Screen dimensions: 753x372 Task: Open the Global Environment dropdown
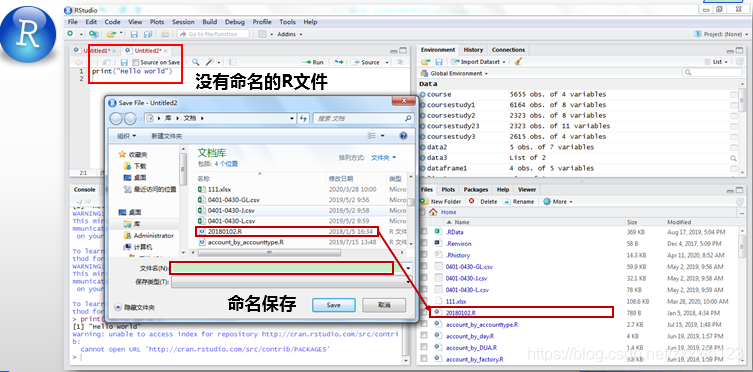tap(454, 73)
